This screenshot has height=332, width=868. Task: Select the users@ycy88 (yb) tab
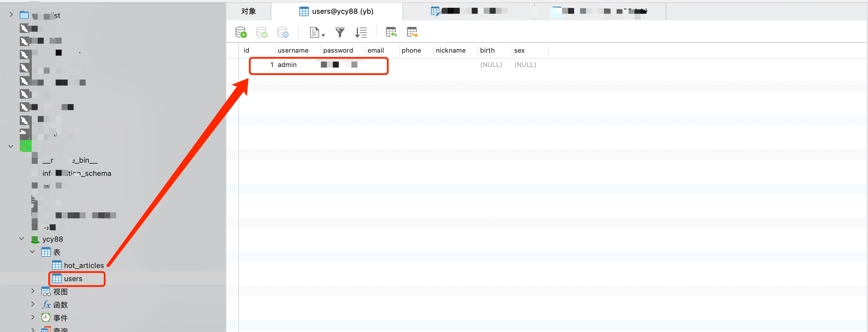[x=337, y=11]
